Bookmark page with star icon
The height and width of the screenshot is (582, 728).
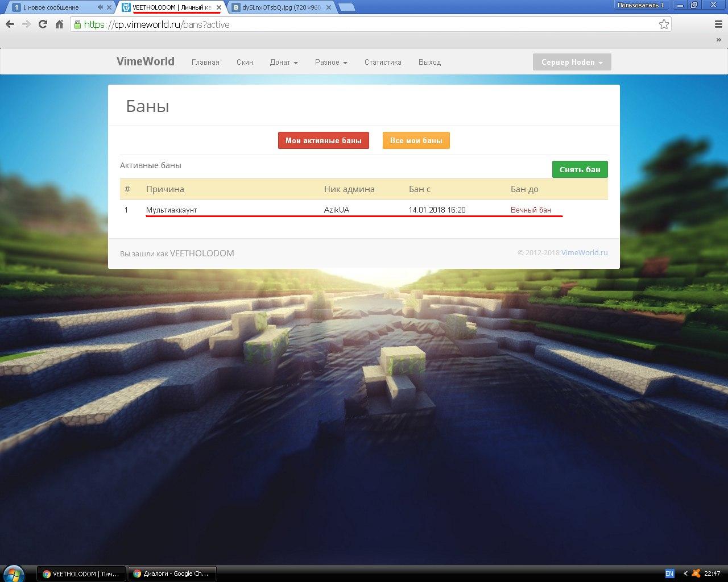tap(664, 24)
